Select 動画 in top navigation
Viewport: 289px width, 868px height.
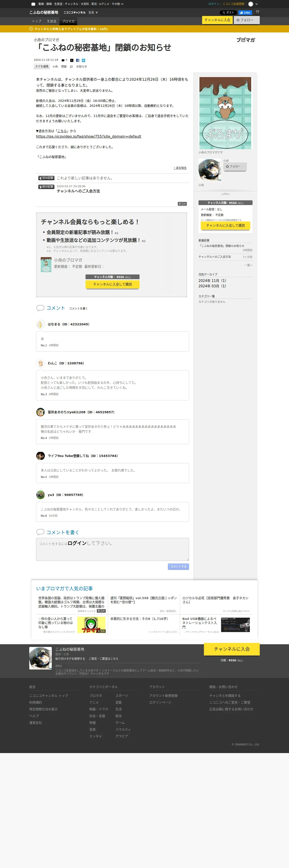[41, 4]
